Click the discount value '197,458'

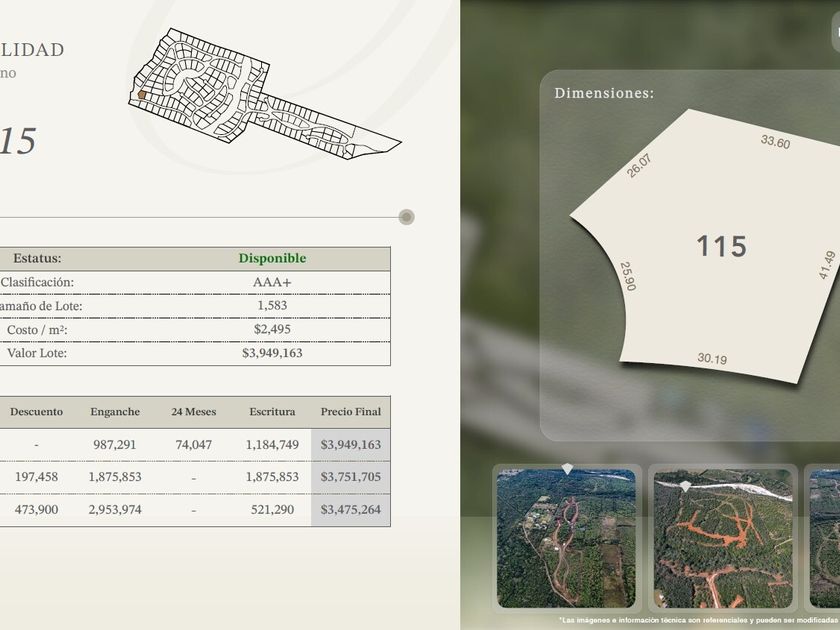point(36,477)
